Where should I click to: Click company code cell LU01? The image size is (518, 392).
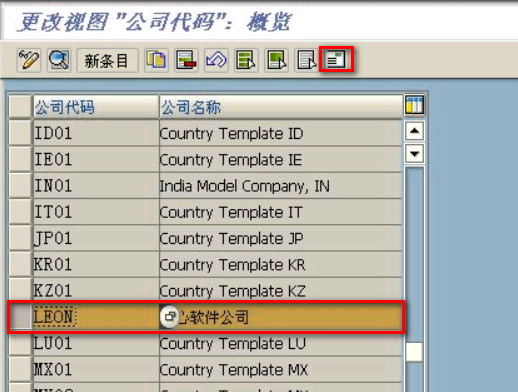(96, 343)
